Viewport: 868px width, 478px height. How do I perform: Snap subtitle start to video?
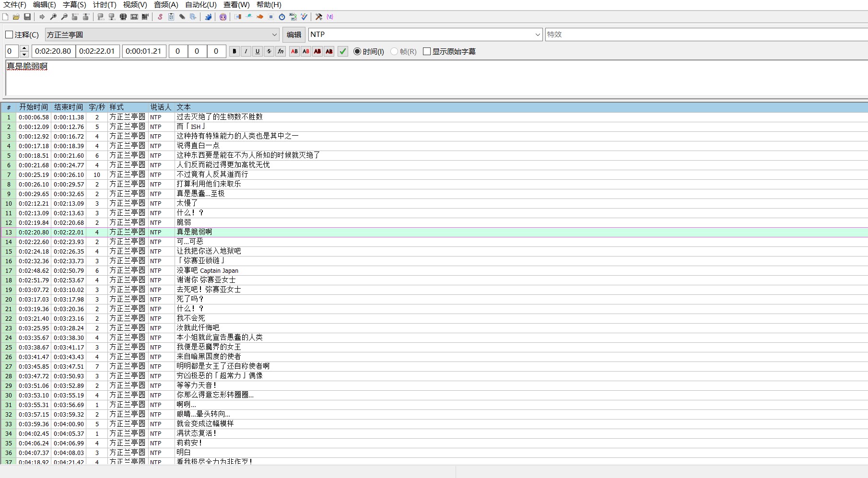101,17
